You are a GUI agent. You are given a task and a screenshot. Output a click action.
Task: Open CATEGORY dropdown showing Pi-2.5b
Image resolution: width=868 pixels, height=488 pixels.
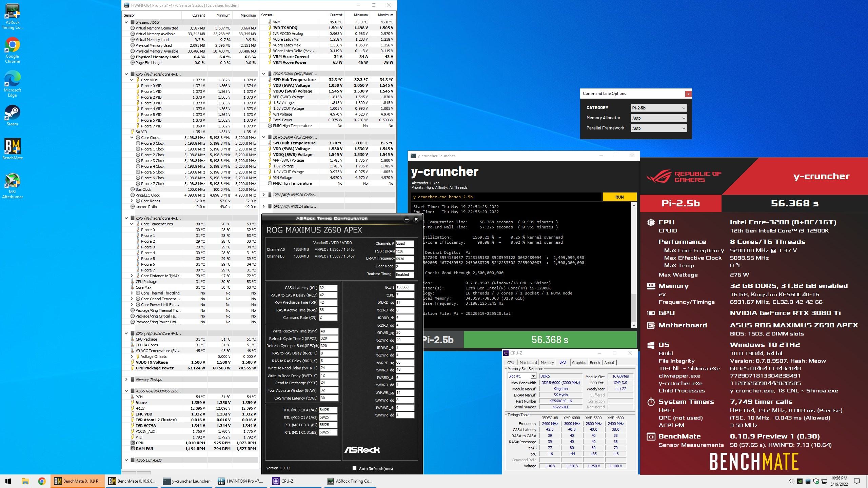659,108
